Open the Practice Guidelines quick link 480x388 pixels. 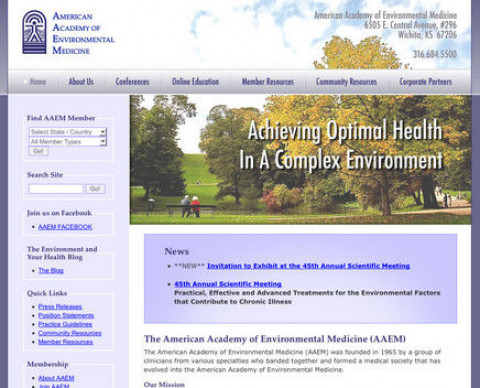[65, 324]
